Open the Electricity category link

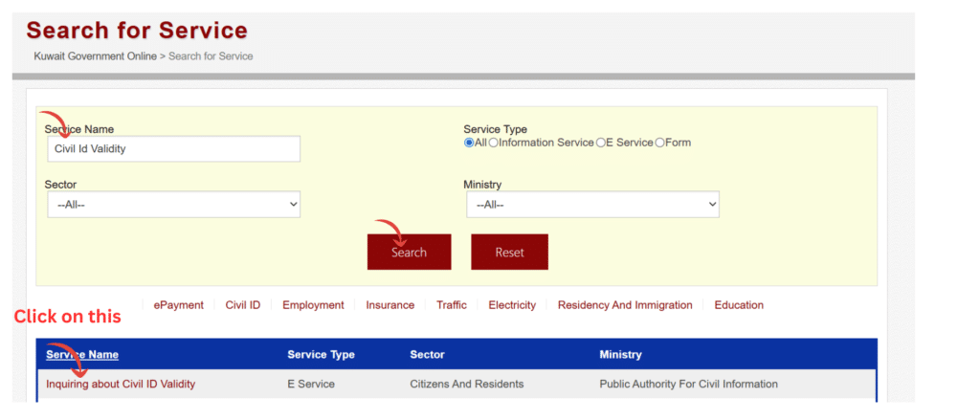point(512,305)
